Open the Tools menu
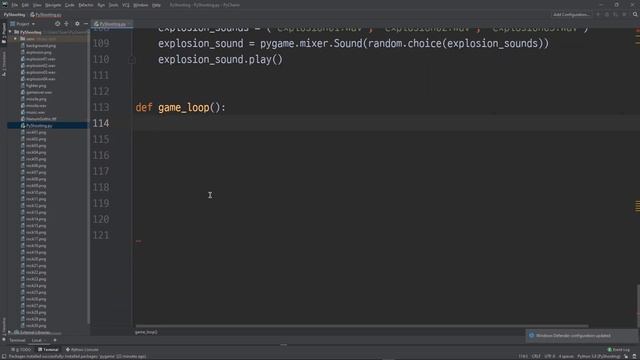Screen dimensions: 640x360 (x=113, y=5)
